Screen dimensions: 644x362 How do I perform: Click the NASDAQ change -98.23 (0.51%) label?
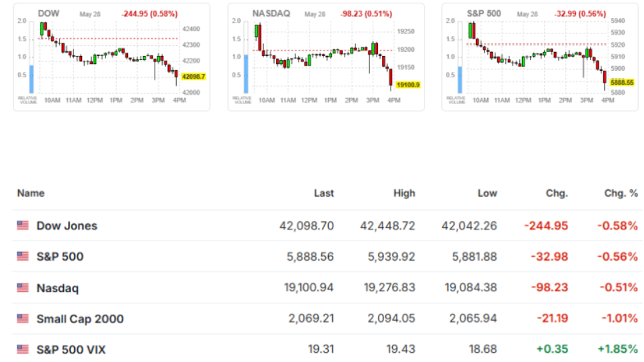pos(366,14)
